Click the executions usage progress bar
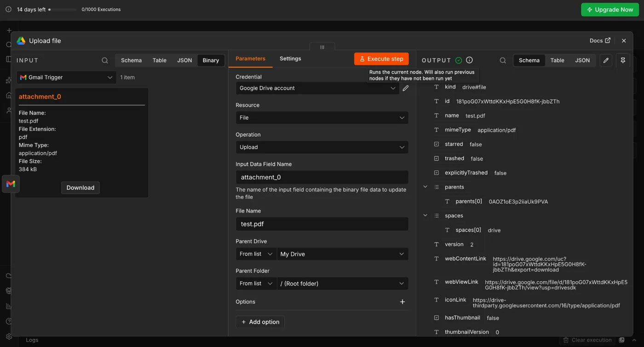 coord(63,9)
